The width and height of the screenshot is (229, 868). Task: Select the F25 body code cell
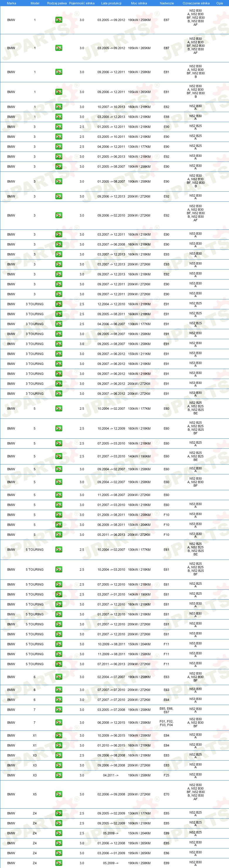(x=167, y=775)
